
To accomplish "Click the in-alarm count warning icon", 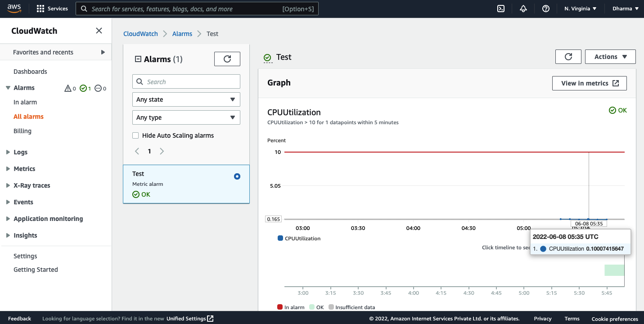I will [68, 88].
